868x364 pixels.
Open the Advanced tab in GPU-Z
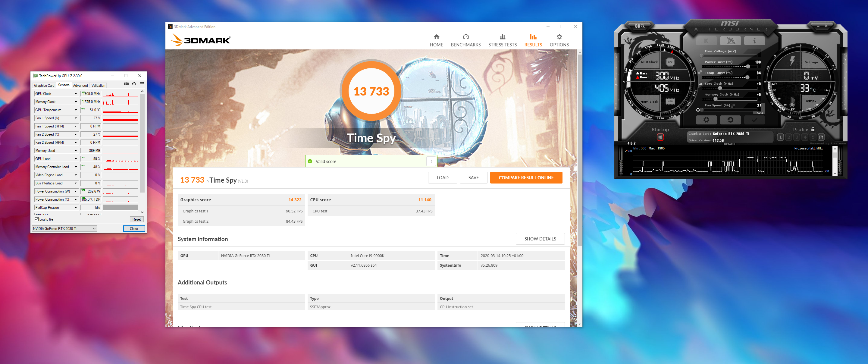click(x=80, y=86)
